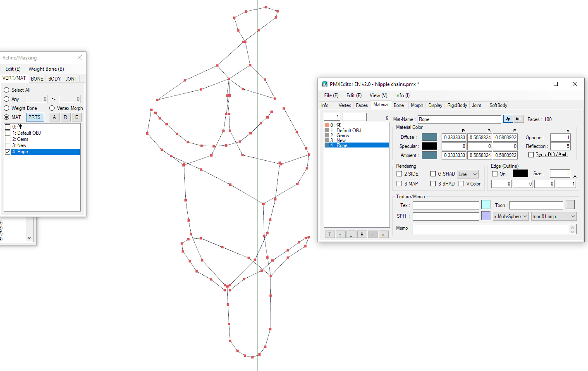Click the Diffuse R value field
Image resolution: width=588 pixels, height=371 pixels.
[454, 138]
